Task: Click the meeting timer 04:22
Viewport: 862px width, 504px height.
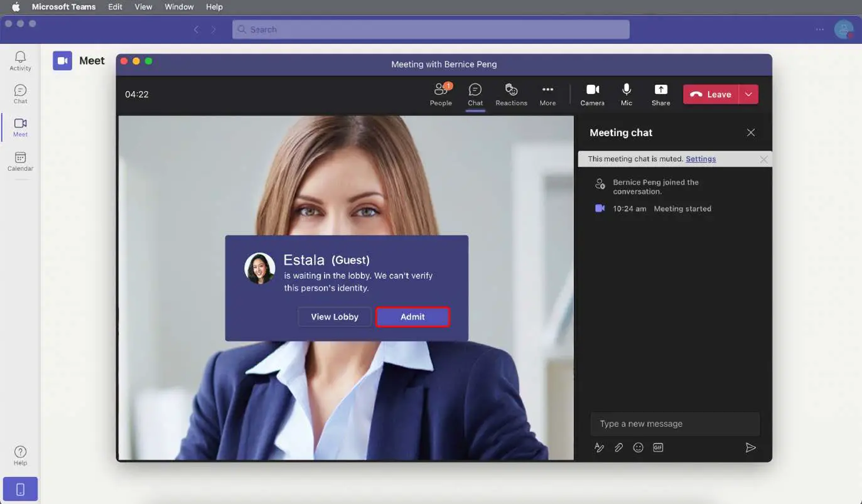Action: (136, 95)
